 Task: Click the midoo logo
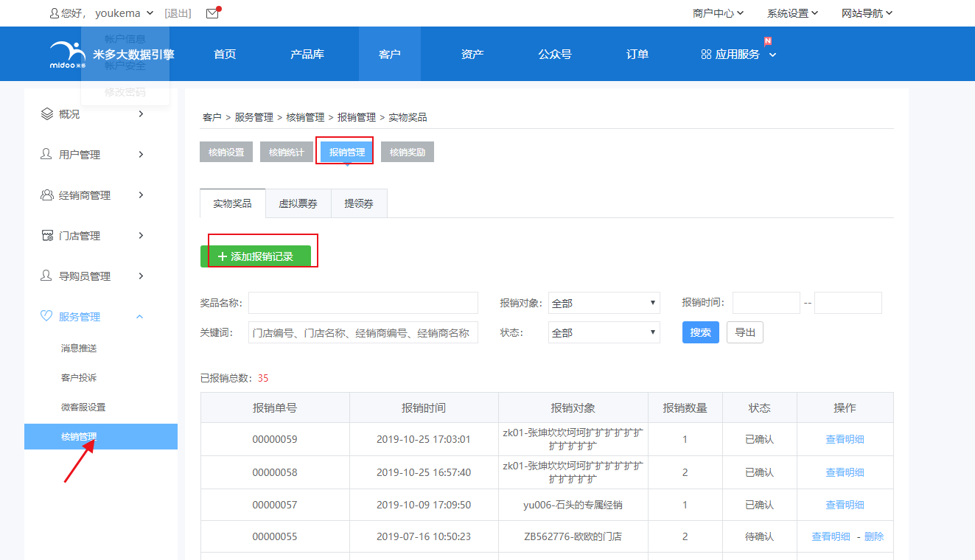click(68, 55)
